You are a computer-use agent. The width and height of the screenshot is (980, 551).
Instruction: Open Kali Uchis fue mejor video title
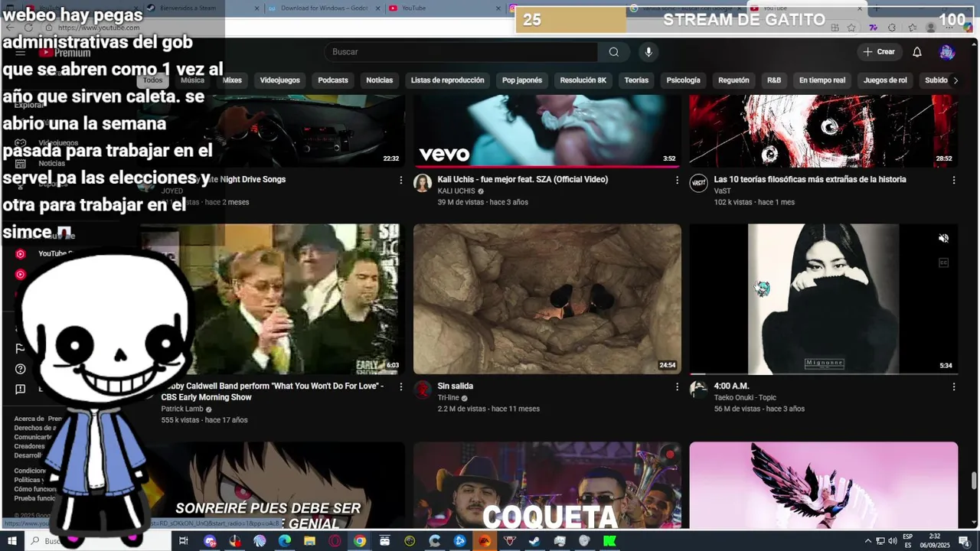(523, 180)
